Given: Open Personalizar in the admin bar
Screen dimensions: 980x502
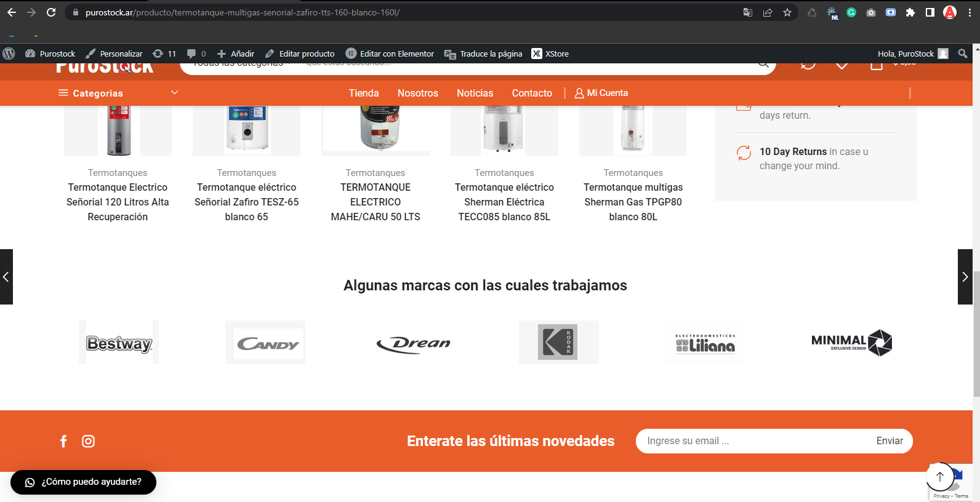Looking at the screenshot, I should click(114, 54).
